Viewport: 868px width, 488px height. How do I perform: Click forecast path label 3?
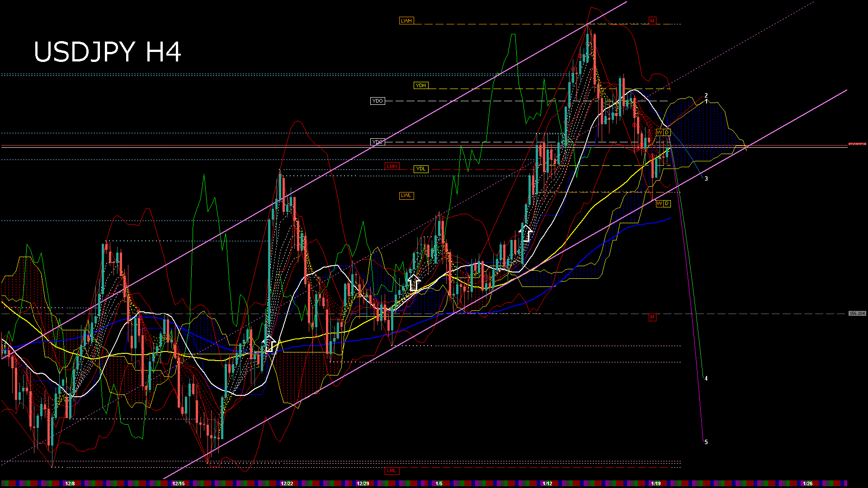706,179
